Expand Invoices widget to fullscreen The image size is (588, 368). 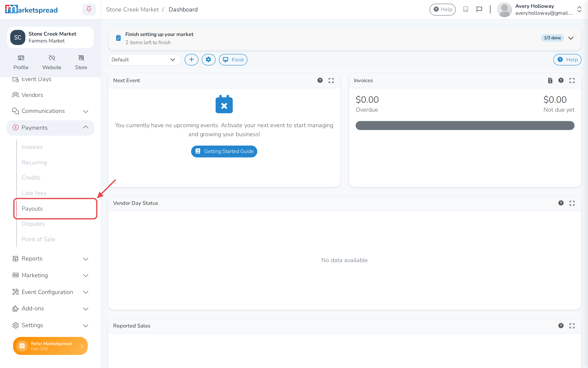(572, 80)
